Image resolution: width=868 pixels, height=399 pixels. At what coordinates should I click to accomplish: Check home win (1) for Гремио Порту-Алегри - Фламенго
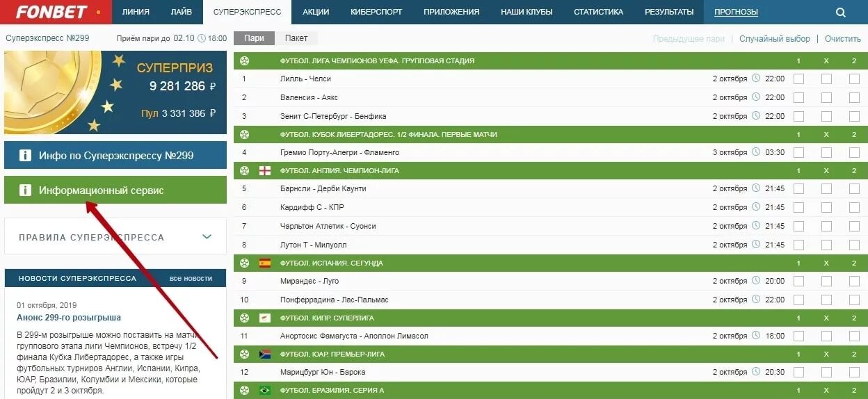coord(798,152)
